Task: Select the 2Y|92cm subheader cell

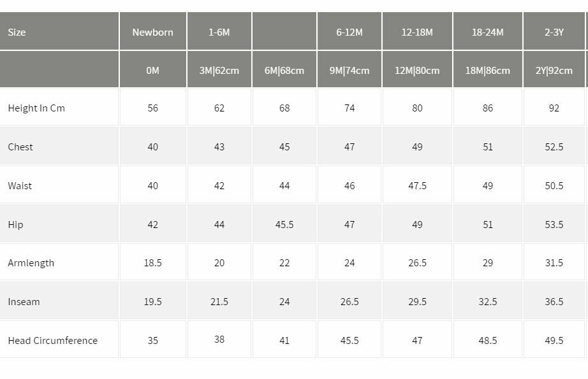Action: [554, 70]
